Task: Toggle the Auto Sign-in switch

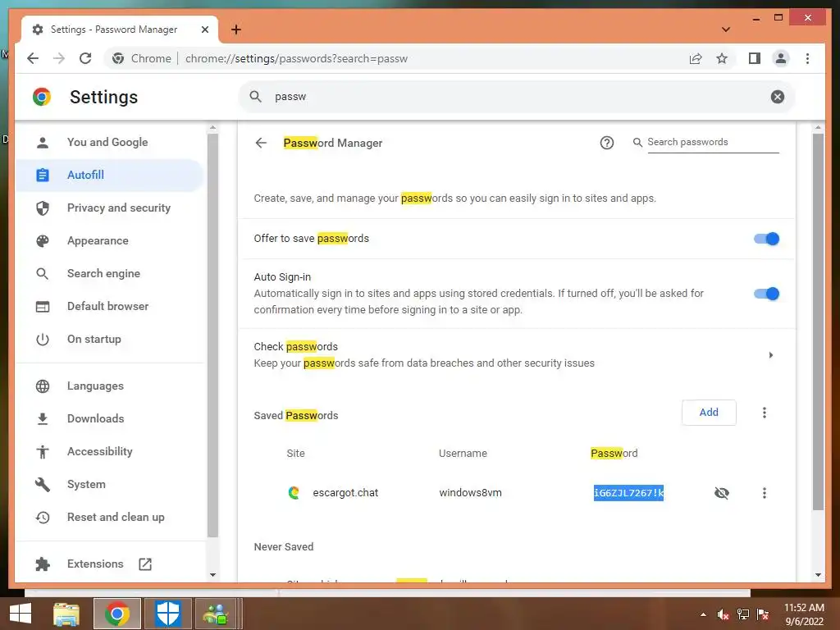Action: tap(766, 294)
